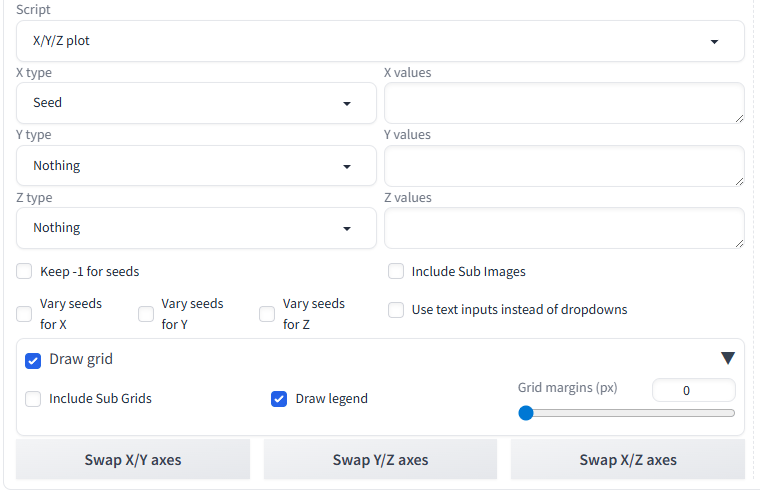Tick the Include Sub Images checkbox
The height and width of the screenshot is (496, 760).
tap(396, 272)
